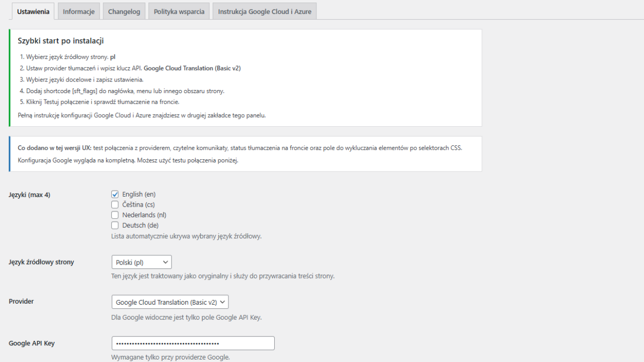The image size is (644, 362).
Task: Open Instrukcja Google Cloud i Azure tab
Action: (265, 12)
